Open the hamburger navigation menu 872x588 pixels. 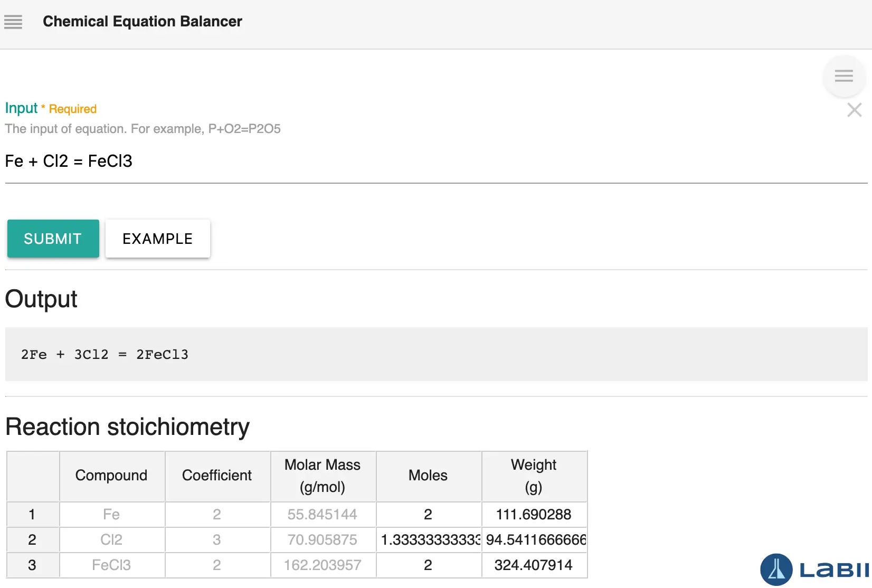[x=13, y=22]
